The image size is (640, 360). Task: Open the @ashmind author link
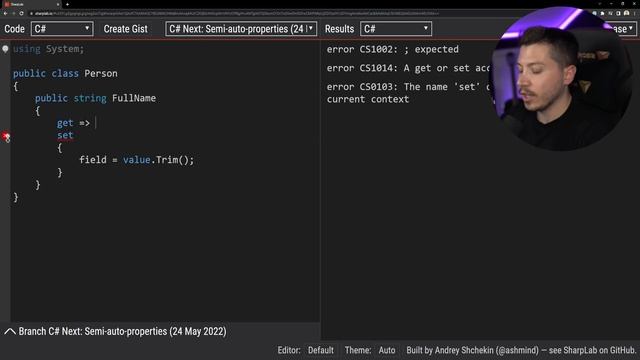[x=517, y=350]
